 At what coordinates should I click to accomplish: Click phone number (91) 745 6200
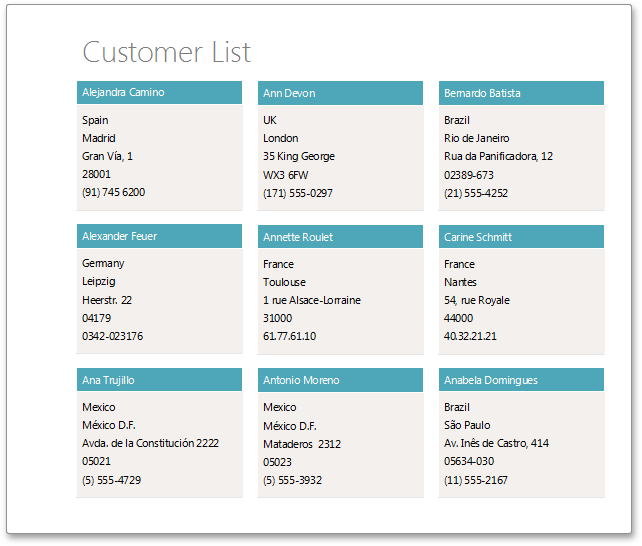click(x=113, y=192)
